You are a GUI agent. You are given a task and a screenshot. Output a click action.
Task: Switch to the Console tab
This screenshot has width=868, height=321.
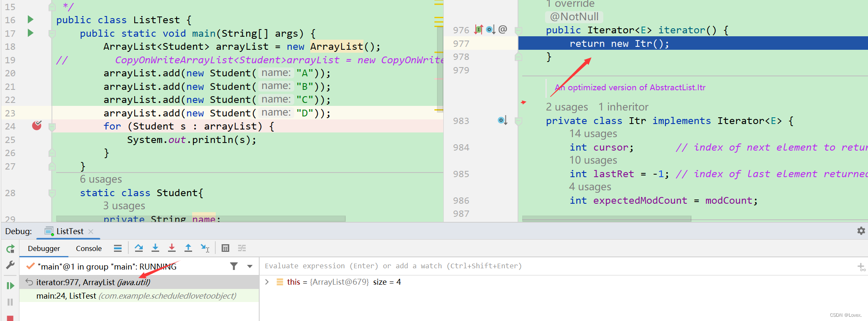89,248
